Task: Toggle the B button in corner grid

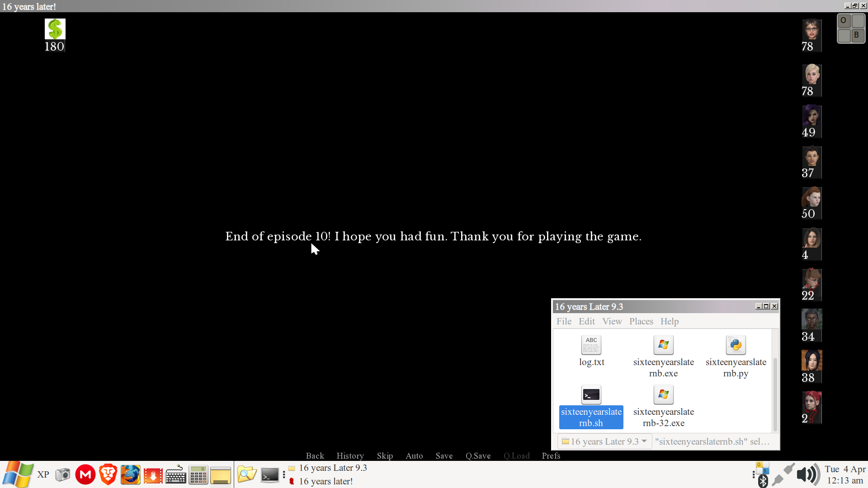Action: [857, 35]
